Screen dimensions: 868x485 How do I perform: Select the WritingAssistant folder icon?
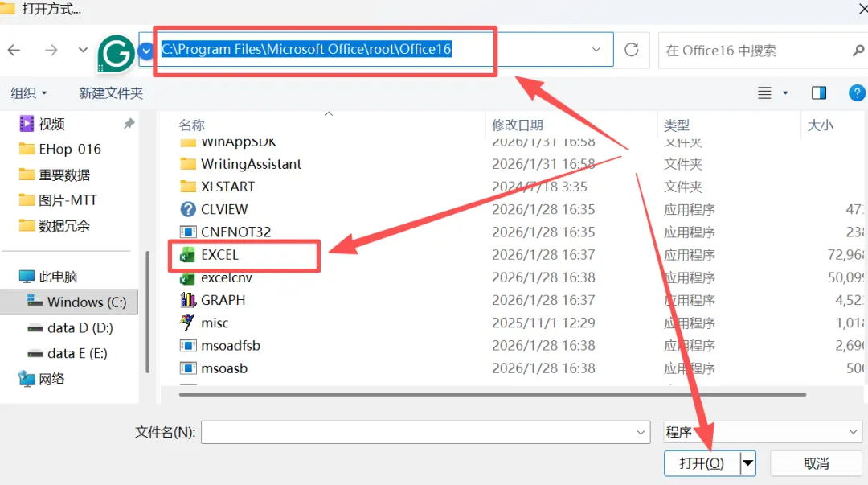187,164
